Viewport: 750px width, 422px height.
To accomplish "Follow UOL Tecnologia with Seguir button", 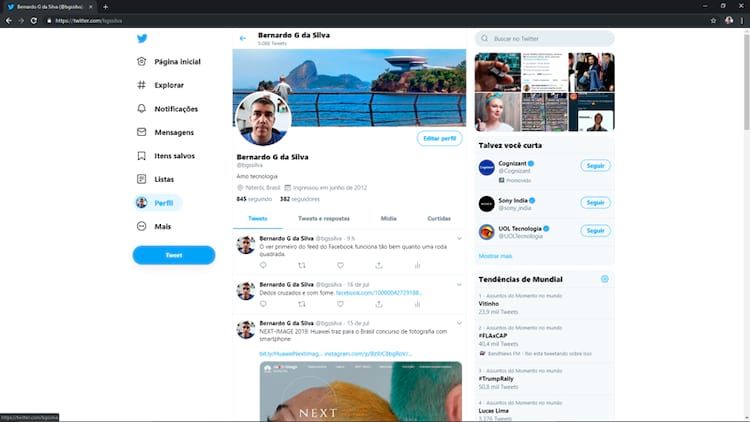I will pyautogui.click(x=596, y=231).
